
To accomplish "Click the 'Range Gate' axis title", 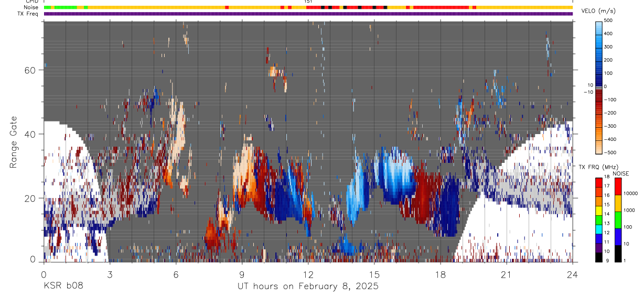I will [x=14, y=142].
